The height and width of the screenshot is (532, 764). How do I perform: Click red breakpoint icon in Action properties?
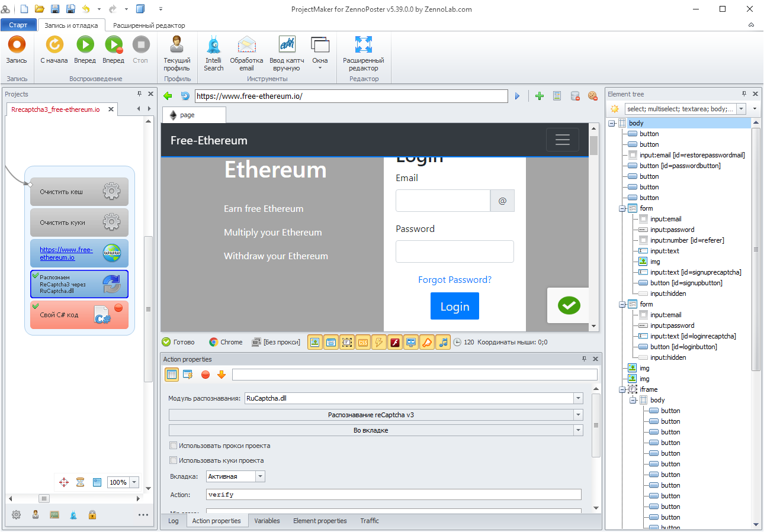[206, 375]
